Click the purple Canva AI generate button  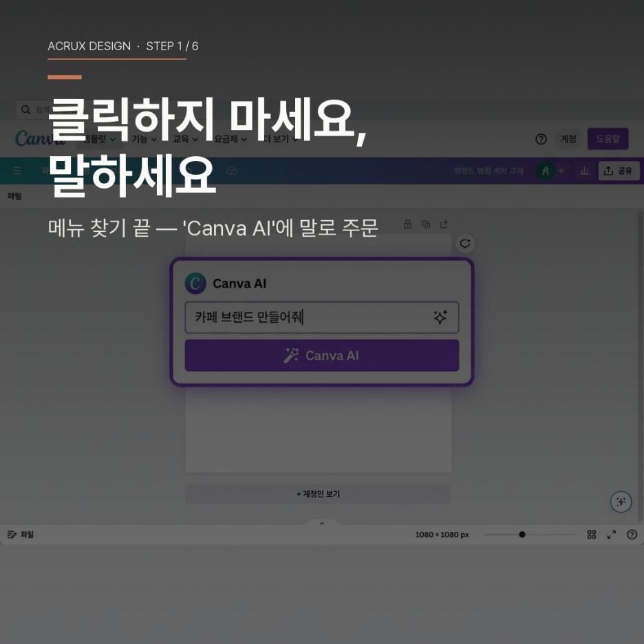[321, 355]
